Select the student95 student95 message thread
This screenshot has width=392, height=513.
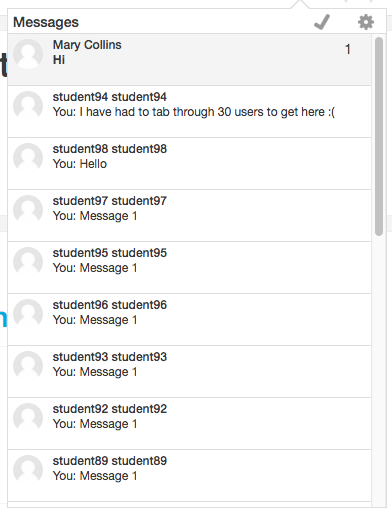click(x=189, y=268)
